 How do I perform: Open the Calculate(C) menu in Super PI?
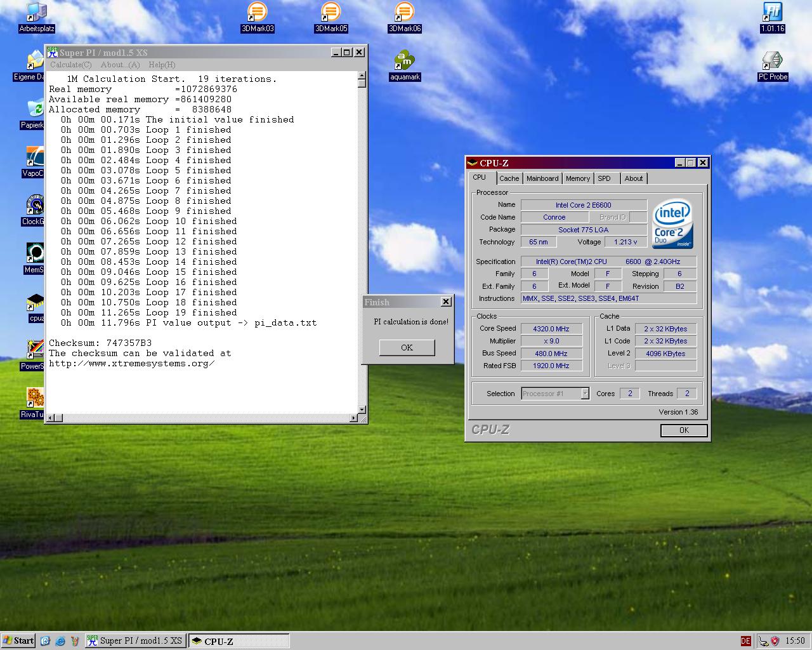(x=71, y=65)
